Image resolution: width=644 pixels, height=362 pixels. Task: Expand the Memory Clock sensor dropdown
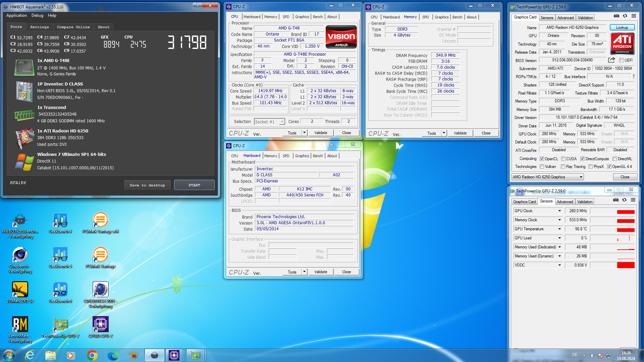click(x=559, y=220)
